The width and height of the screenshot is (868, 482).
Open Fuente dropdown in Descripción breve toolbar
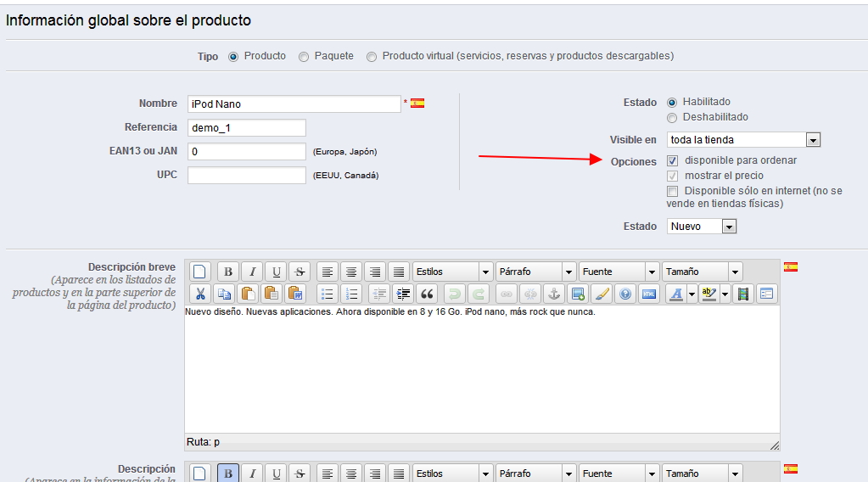(x=619, y=272)
